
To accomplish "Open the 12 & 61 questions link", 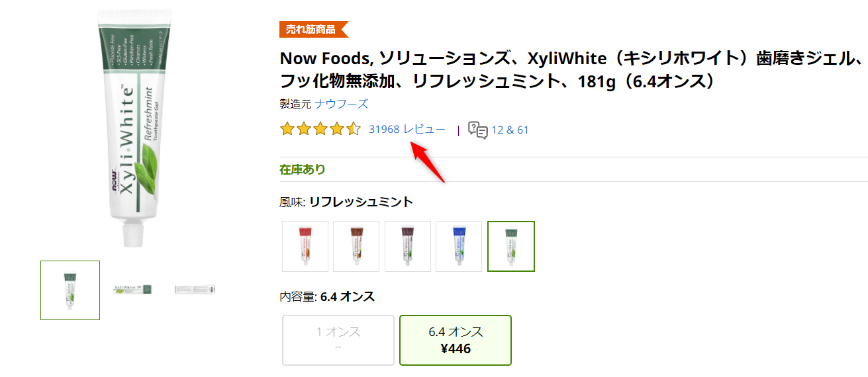I will tap(510, 130).
